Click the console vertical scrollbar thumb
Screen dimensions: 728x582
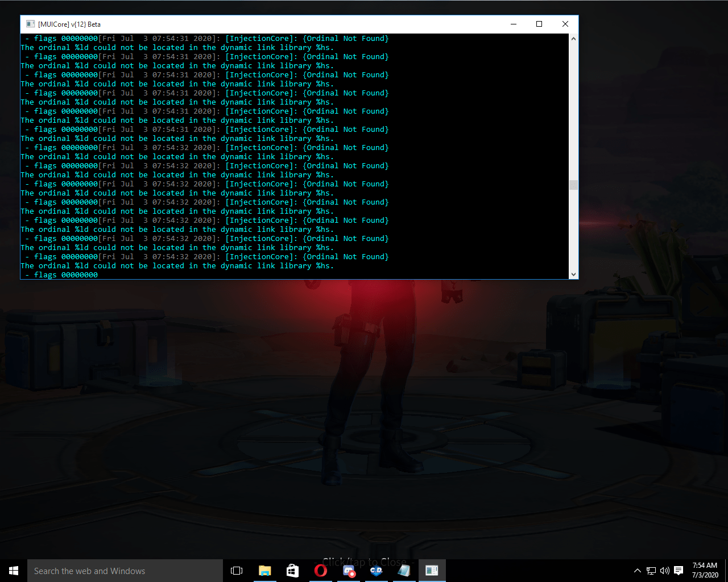(x=573, y=185)
